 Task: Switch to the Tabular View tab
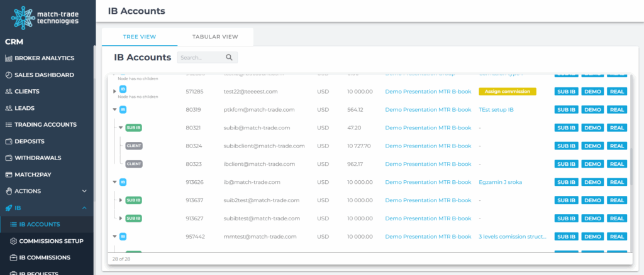click(x=215, y=37)
